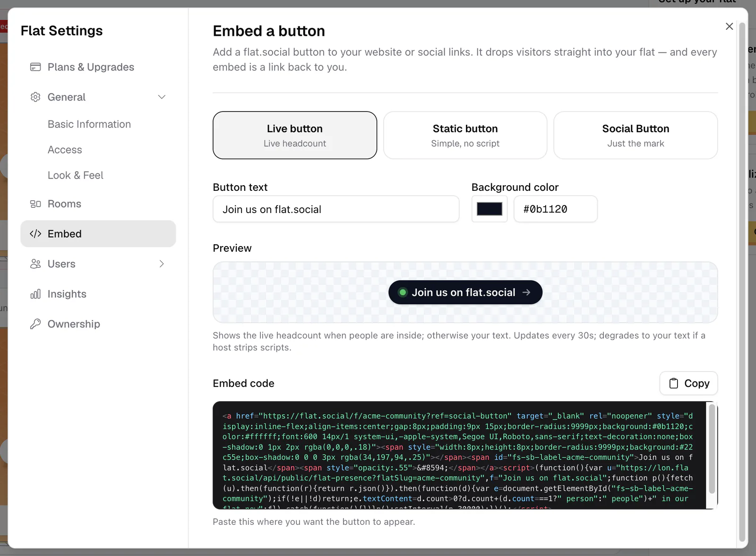Expand the Users section chevron
The width and height of the screenshot is (756, 556).
point(162,264)
